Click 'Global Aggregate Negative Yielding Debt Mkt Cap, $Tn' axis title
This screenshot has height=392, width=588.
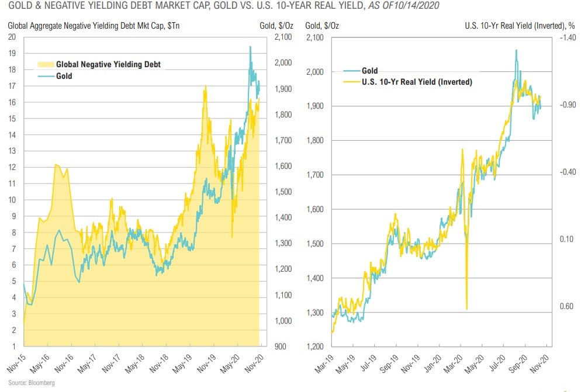(x=94, y=26)
